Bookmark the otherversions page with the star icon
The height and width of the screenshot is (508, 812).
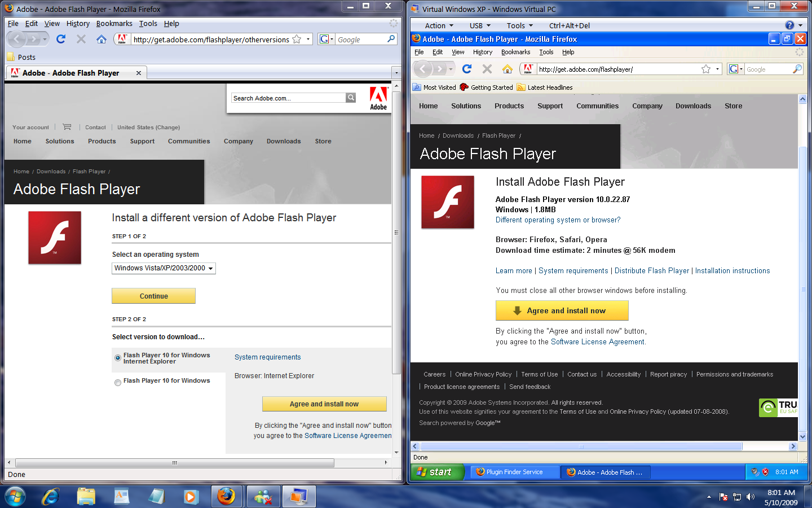coord(297,40)
